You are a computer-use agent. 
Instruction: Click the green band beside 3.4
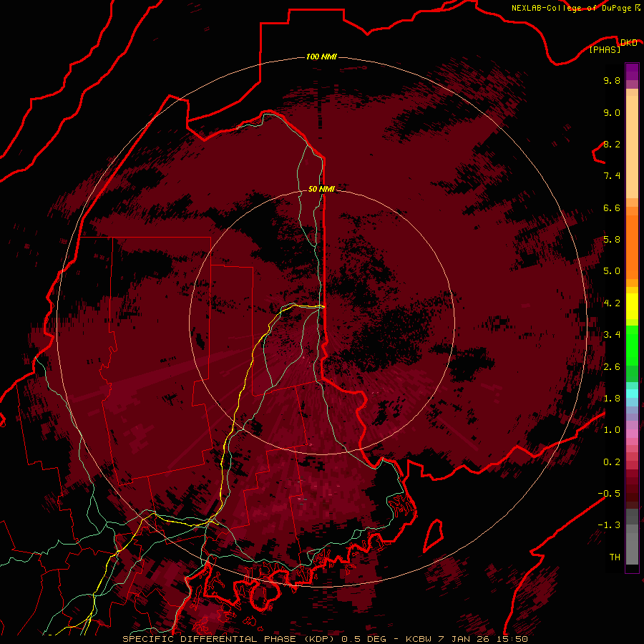click(x=632, y=345)
